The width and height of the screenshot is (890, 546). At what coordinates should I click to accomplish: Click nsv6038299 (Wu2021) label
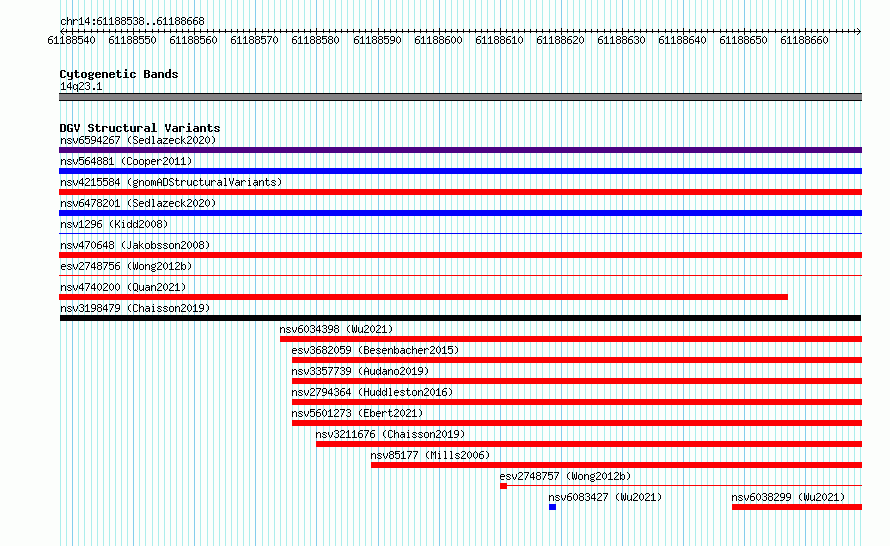click(x=788, y=497)
